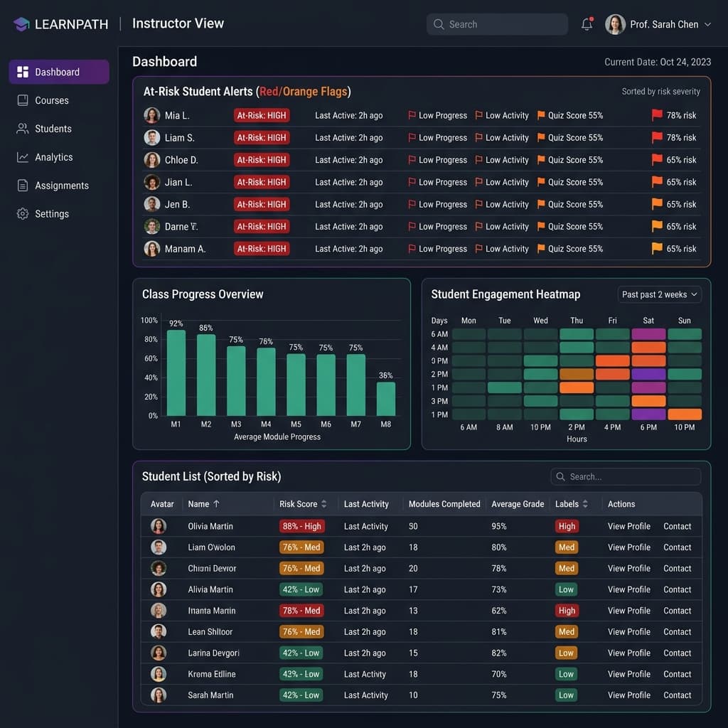Open Settings in the sidebar
This screenshot has width=728, height=728.
[x=59, y=213]
